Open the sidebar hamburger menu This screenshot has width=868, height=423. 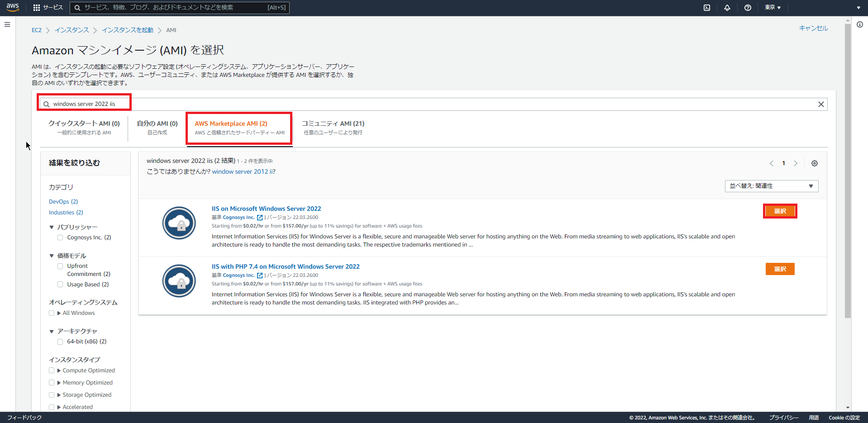(7, 24)
